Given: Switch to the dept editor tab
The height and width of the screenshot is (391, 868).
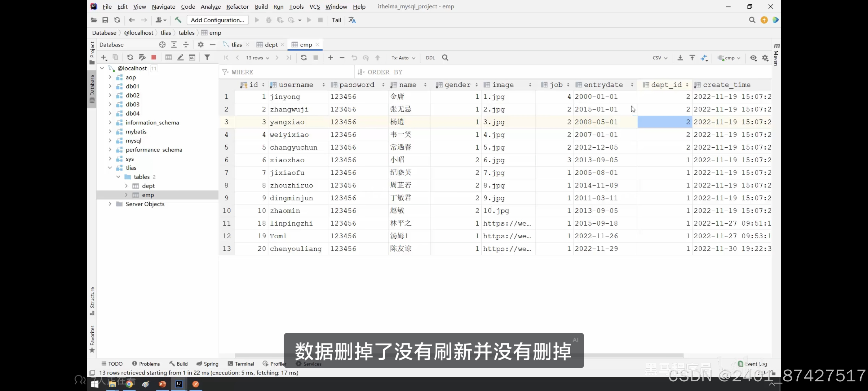Looking at the screenshot, I should [x=271, y=45].
